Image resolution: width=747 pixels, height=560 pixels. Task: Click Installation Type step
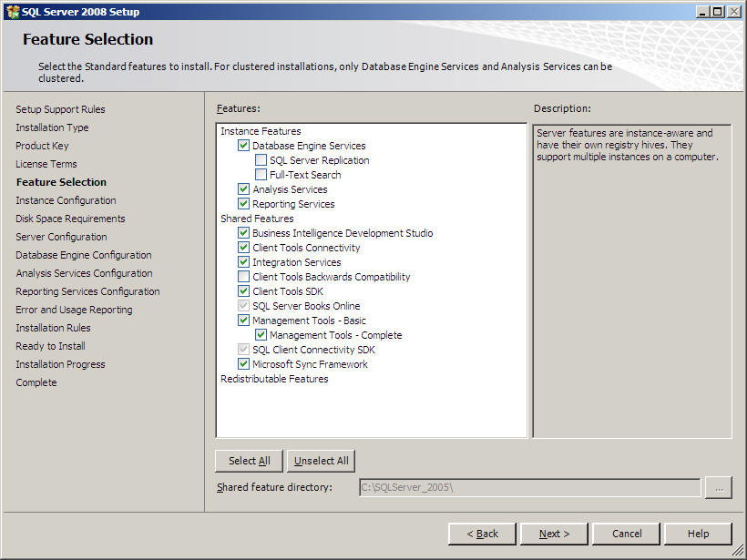pyautogui.click(x=52, y=127)
